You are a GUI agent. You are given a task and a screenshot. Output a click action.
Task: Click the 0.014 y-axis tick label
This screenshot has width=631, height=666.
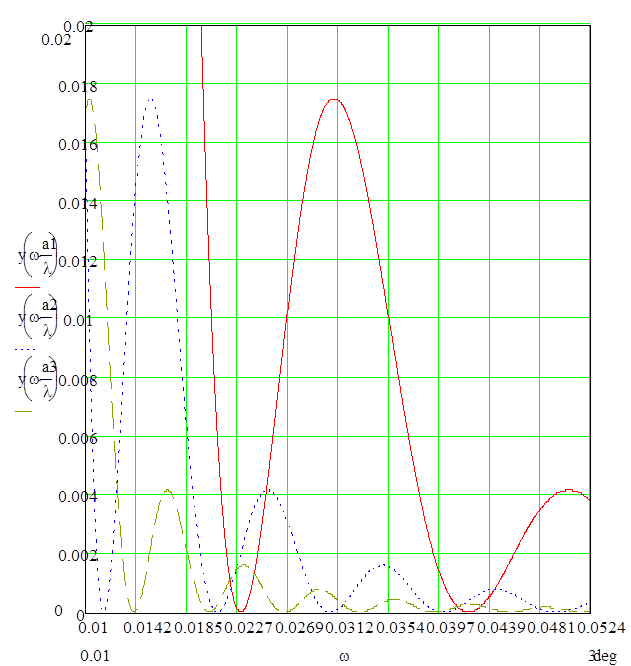78,203
